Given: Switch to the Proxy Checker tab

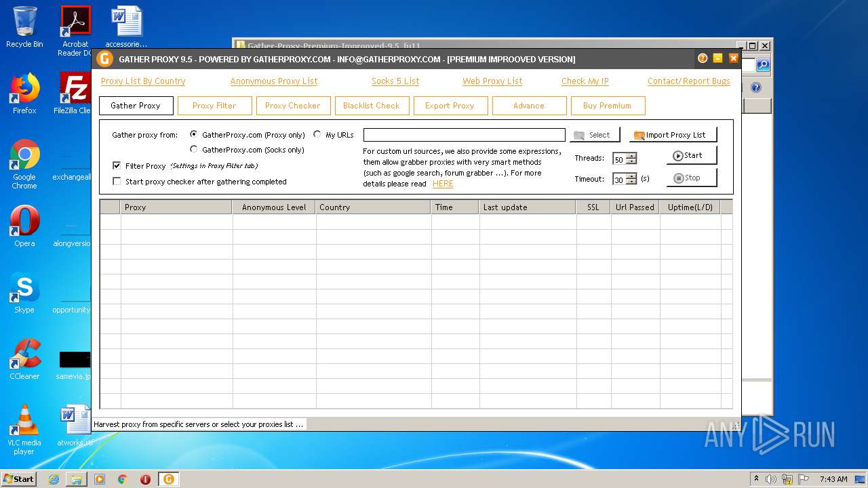Looking at the screenshot, I should point(293,106).
